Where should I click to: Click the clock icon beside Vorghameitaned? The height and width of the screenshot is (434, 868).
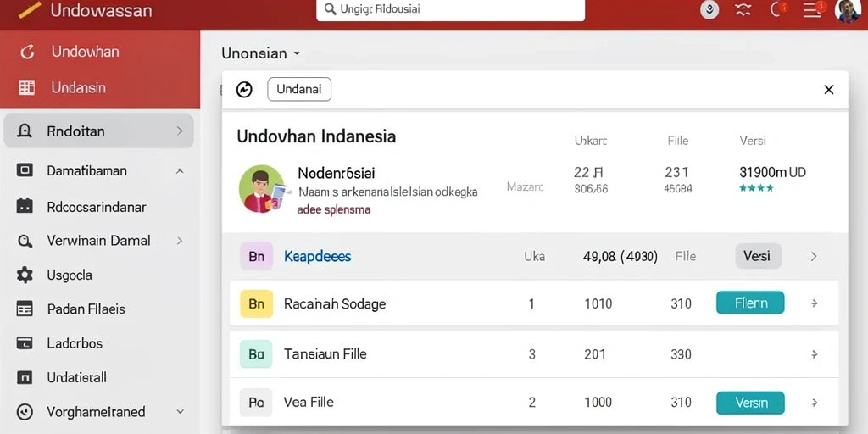point(25,412)
